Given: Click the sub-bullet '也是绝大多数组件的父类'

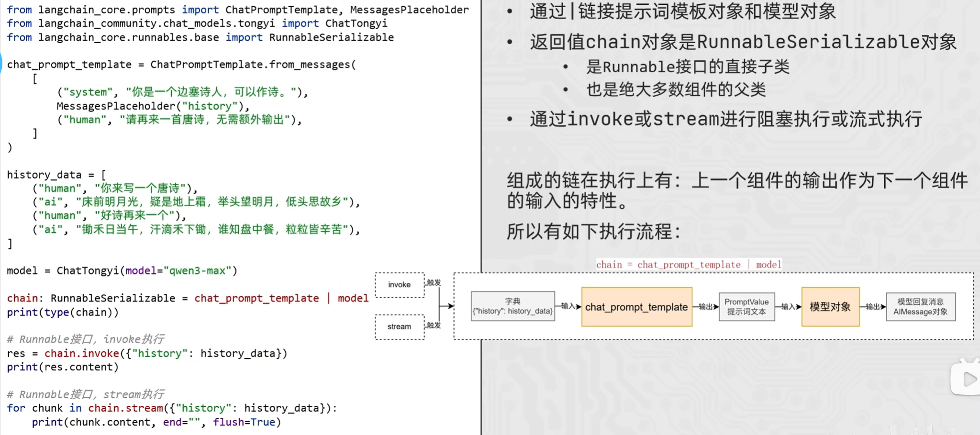Looking at the screenshot, I should [x=676, y=89].
